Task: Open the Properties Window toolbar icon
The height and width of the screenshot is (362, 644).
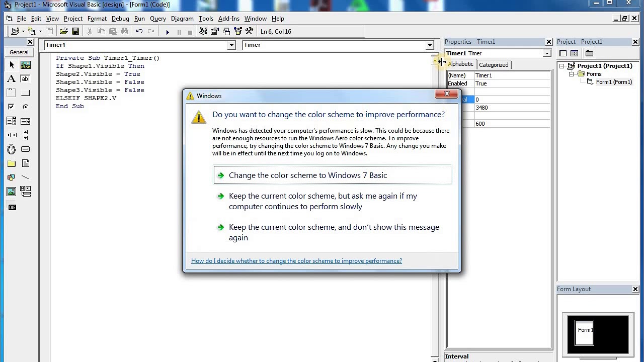Action: click(x=214, y=32)
